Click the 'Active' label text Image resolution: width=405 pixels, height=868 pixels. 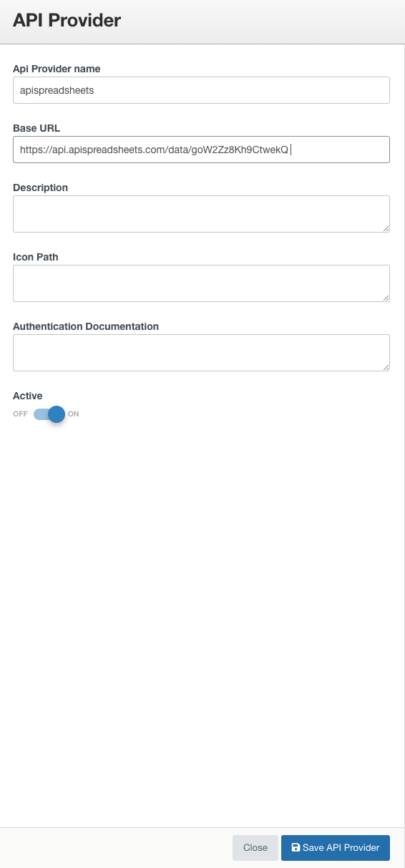[x=28, y=396]
